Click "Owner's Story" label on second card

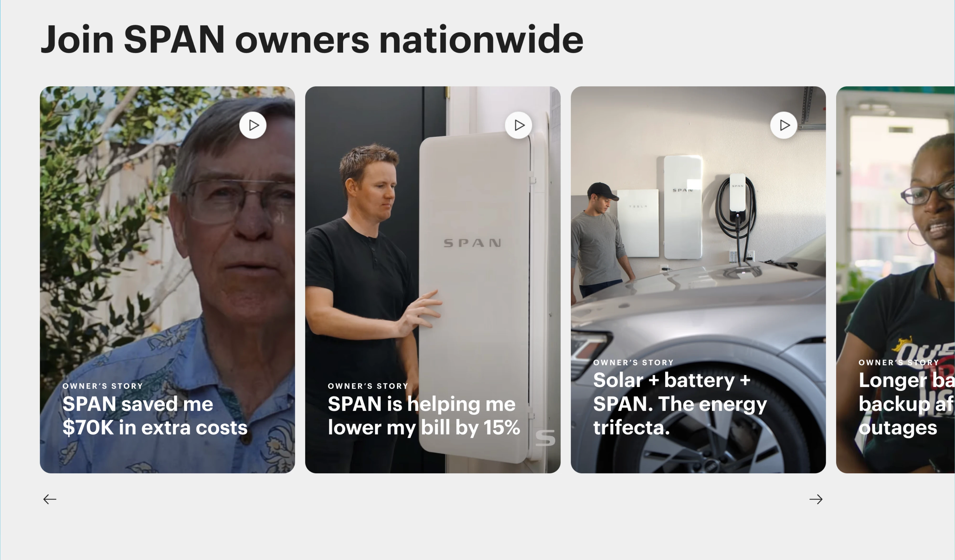(368, 386)
